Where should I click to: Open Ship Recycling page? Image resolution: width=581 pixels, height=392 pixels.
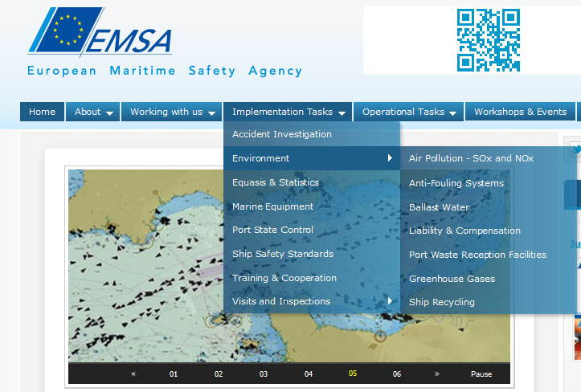(x=442, y=302)
